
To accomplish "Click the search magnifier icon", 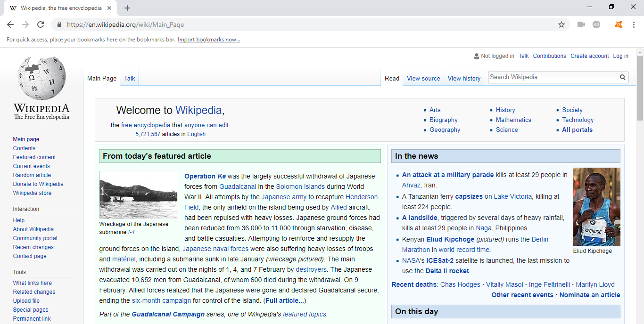I will coord(623,77).
